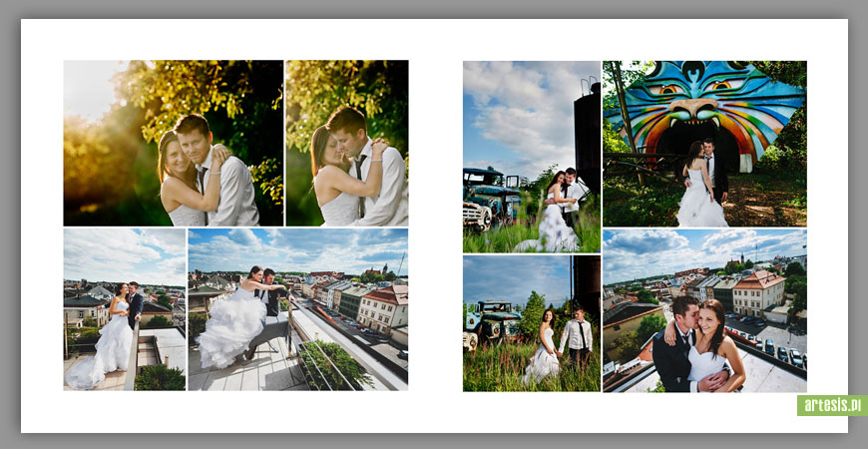Select photo with colorful monster face mural
The width and height of the screenshot is (868, 449).
coord(704,144)
